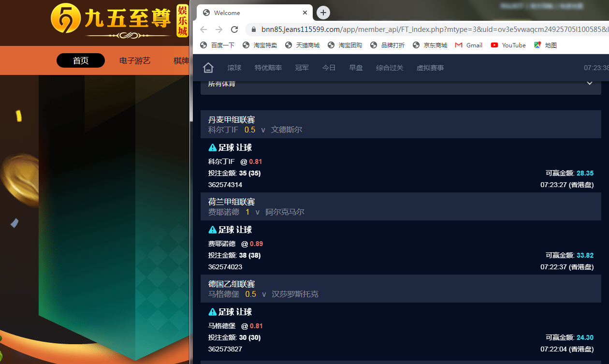Switch to 早盘 menu
Image resolution: width=609 pixels, height=364 pixels.
tap(356, 68)
